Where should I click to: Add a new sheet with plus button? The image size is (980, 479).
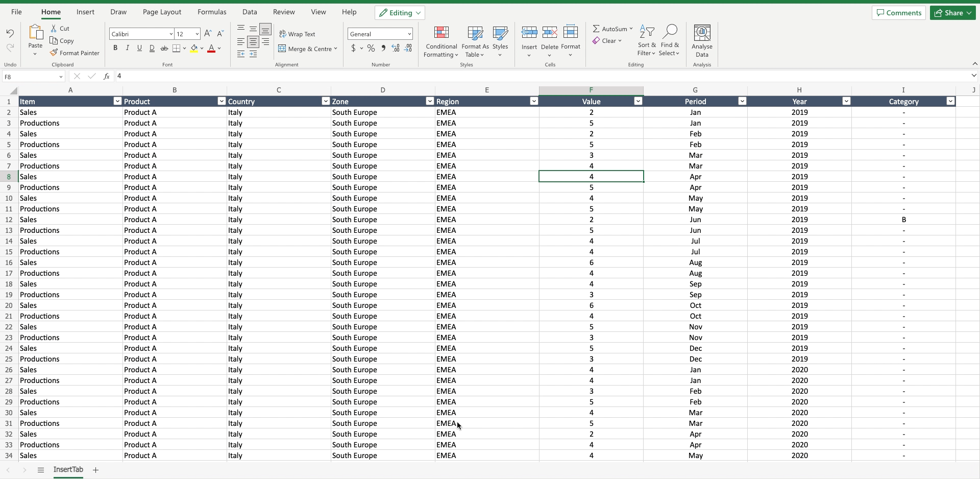(95, 470)
